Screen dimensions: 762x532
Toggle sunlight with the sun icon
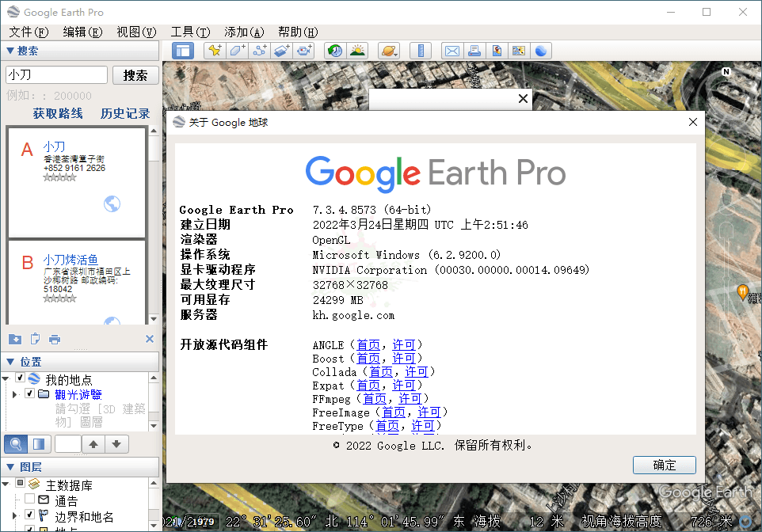(x=357, y=50)
